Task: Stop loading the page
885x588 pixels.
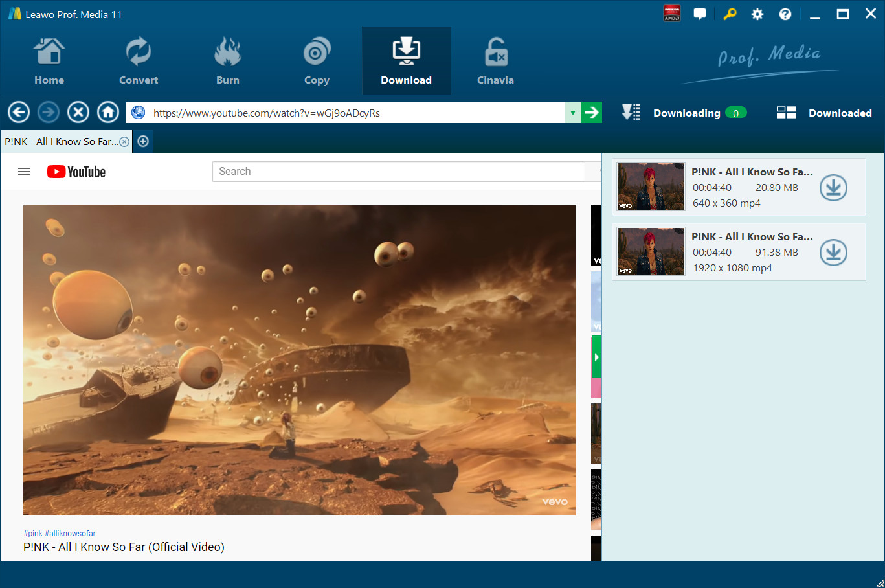Action: (x=78, y=113)
